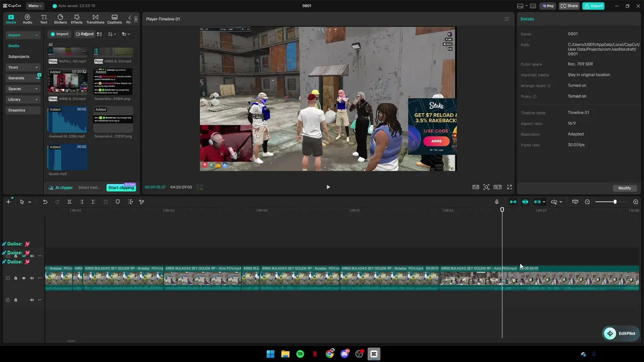Open the Full view scale option in player
Screen dimensions: 644x362
(475, 187)
